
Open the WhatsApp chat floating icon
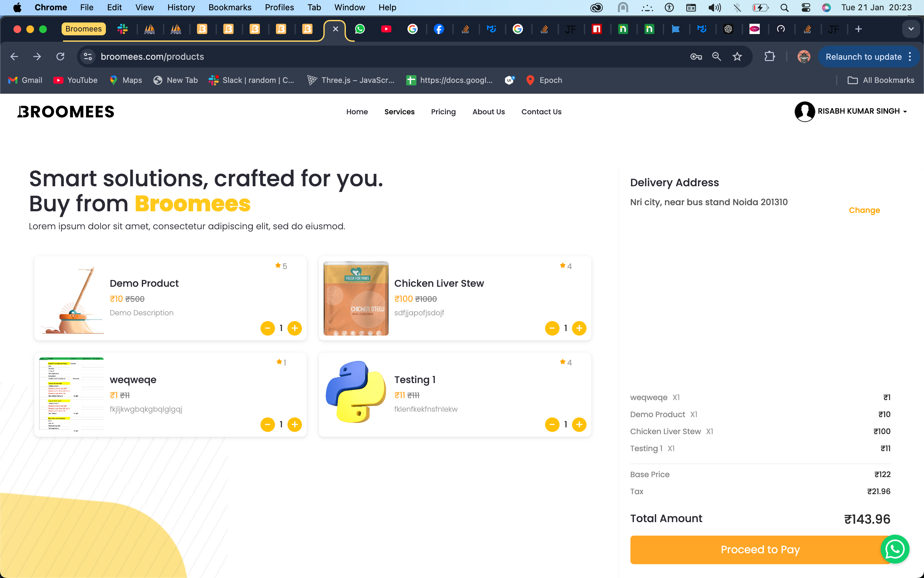pos(894,549)
